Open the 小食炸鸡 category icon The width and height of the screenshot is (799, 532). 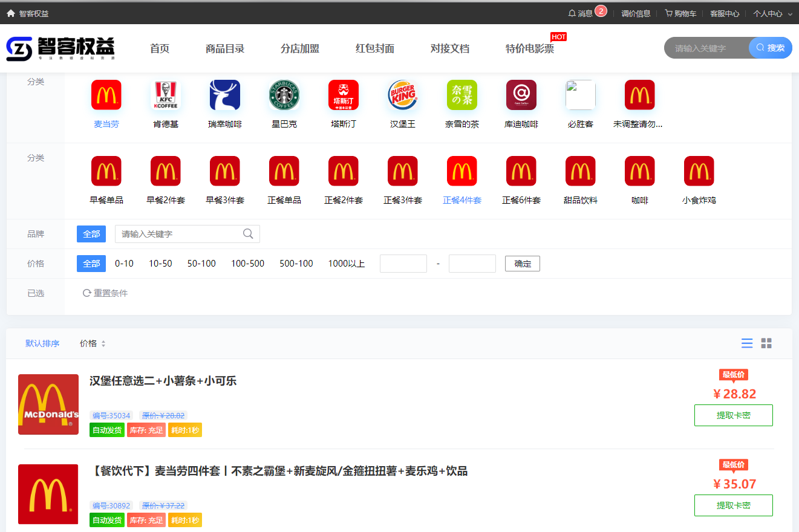coord(699,170)
